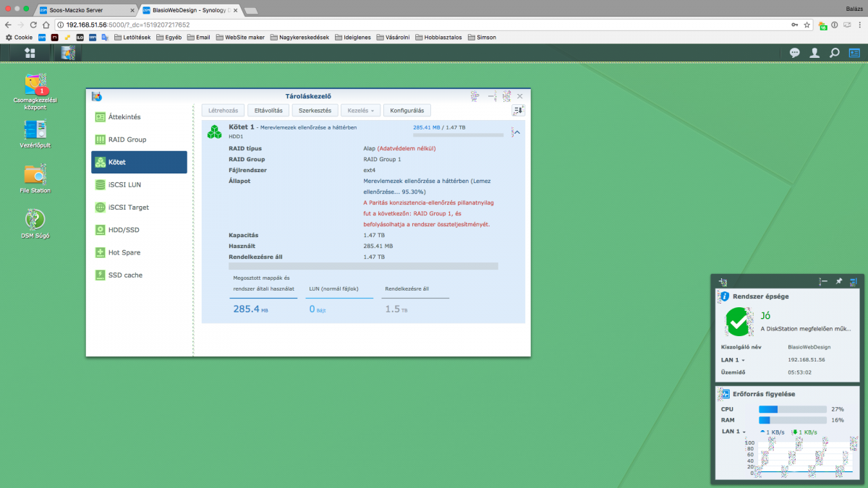Viewport: 868px width, 488px height.
Task: Click Storage Manager icon in DSM taskbar
Action: click(68, 53)
